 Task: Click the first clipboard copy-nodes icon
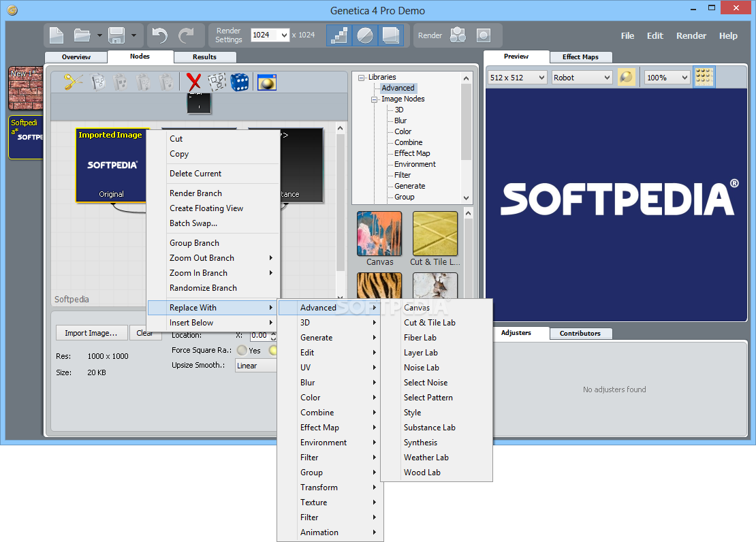pyautogui.click(x=98, y=82)
